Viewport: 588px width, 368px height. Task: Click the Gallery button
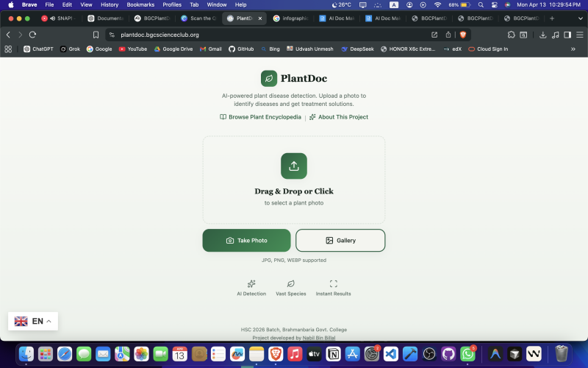340,241
